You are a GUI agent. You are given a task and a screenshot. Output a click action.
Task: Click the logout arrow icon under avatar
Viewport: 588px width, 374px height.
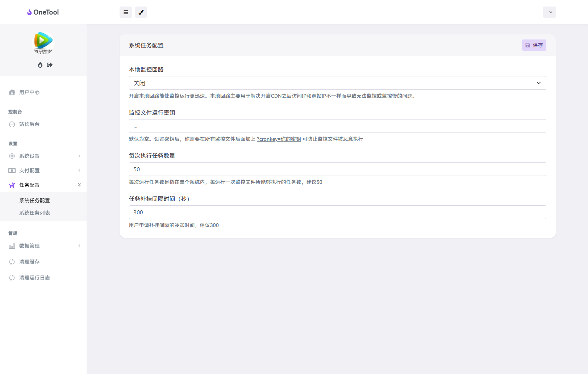50,65
